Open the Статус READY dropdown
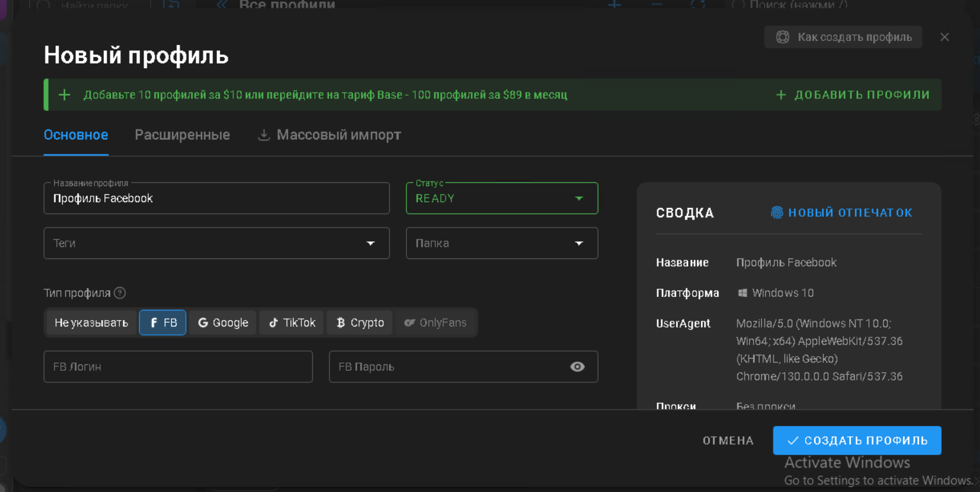This screenshot has height=492, width=980. (502, 198)
